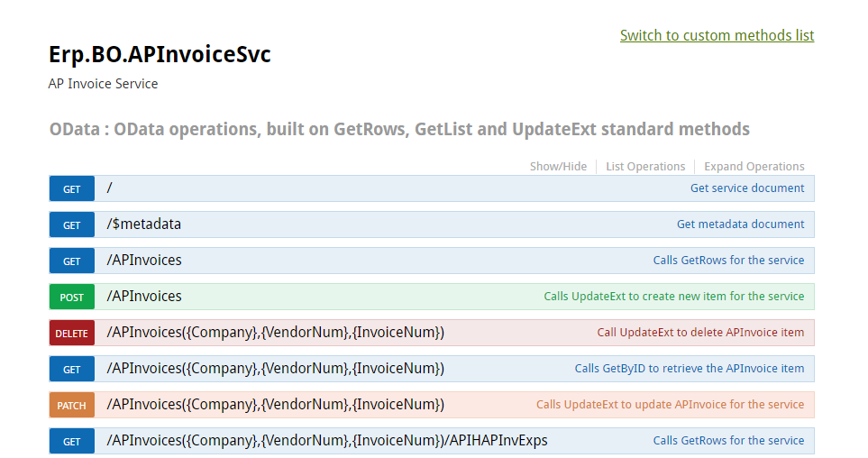Open Calls UpdateExt to update APInvoice description
The image size is (868, 458).
pos(670,404)
